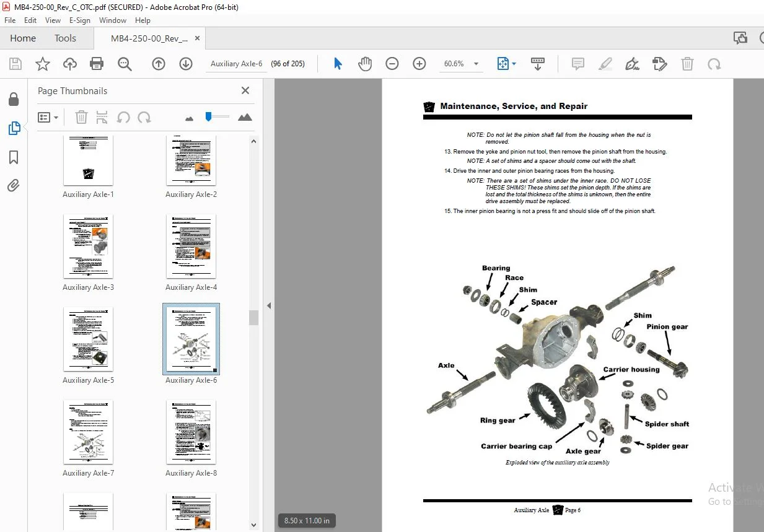Open Bookmarks panel icon
Image resolution: width=764 pixels, height=532 pixels.
click(14, 157)
